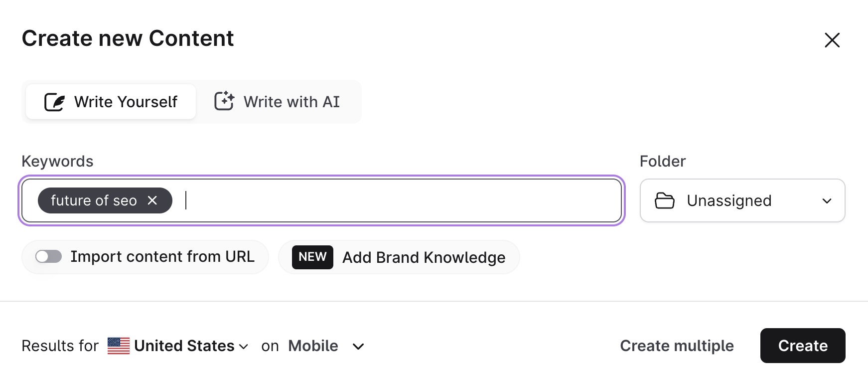Viewport: 868px width, 386px height.
Task: Focus the Keywords input field
Action: (399, 200)
